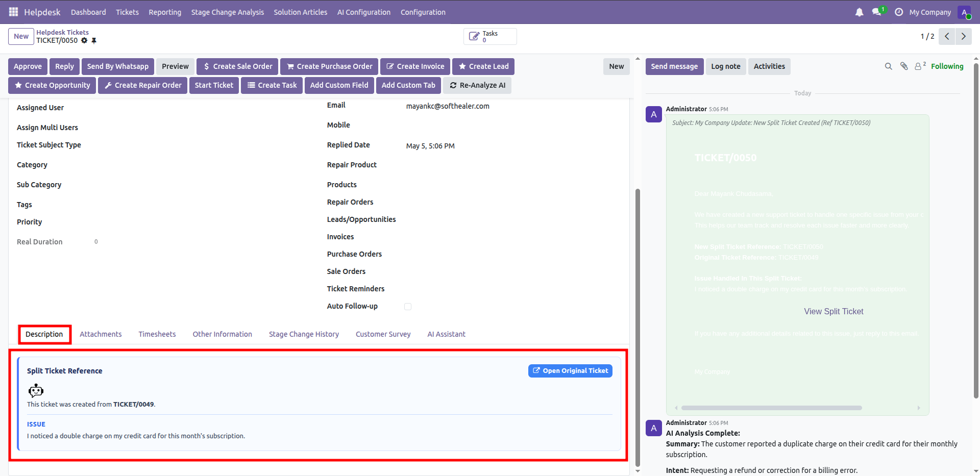Open Dashboard menu
The height and width of the screenshot is (476, 980).
[x=88, y=12]
